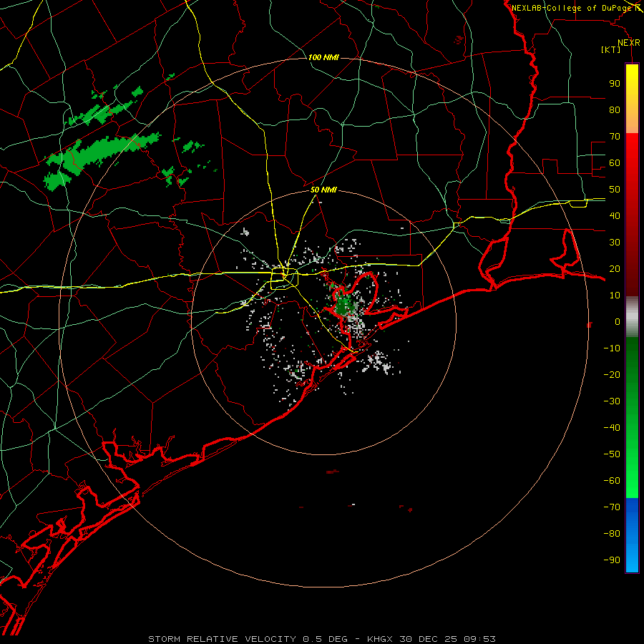Click the positive 70 knot scale label
Viewport: 644px width, 644px height.
[615, 137]
